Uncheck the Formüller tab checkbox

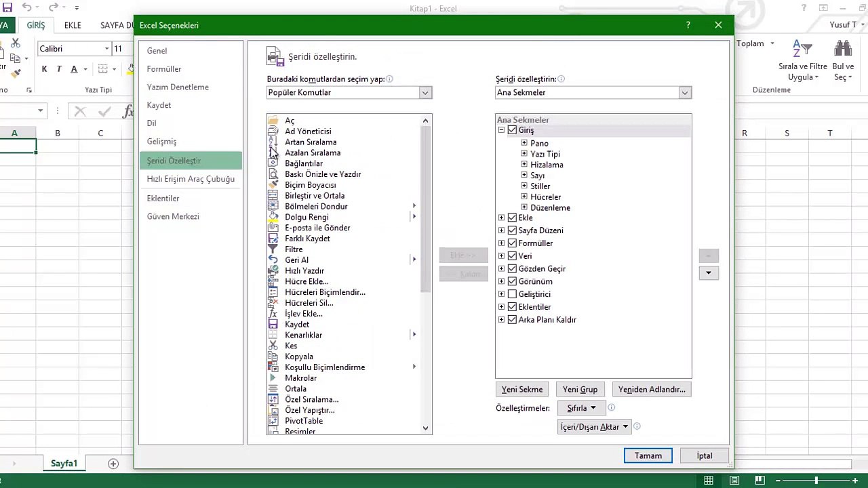coord(512,243)
